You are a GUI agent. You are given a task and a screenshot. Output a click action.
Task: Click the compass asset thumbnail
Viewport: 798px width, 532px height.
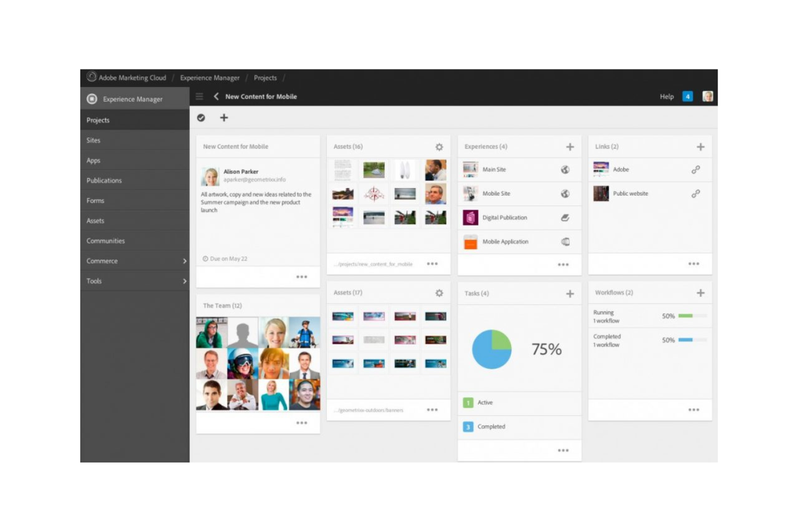tap(374, 194)
